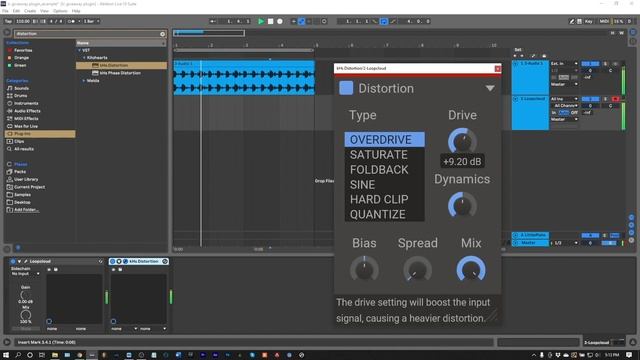
Task: Set Loopcloud monitor to In
Action: pyautogui.click(x=554, y=112)
